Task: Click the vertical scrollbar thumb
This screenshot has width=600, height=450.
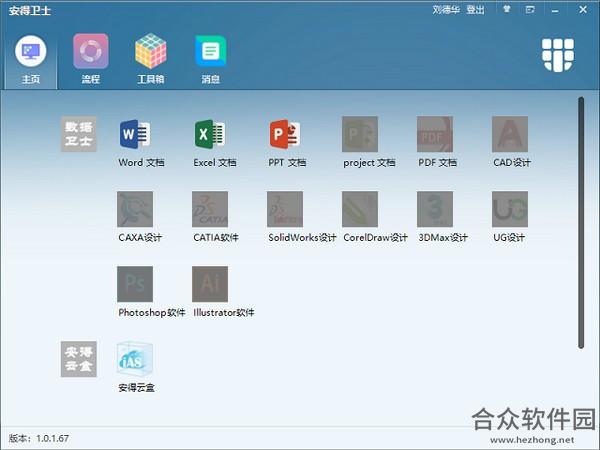Action: (581, 223)
